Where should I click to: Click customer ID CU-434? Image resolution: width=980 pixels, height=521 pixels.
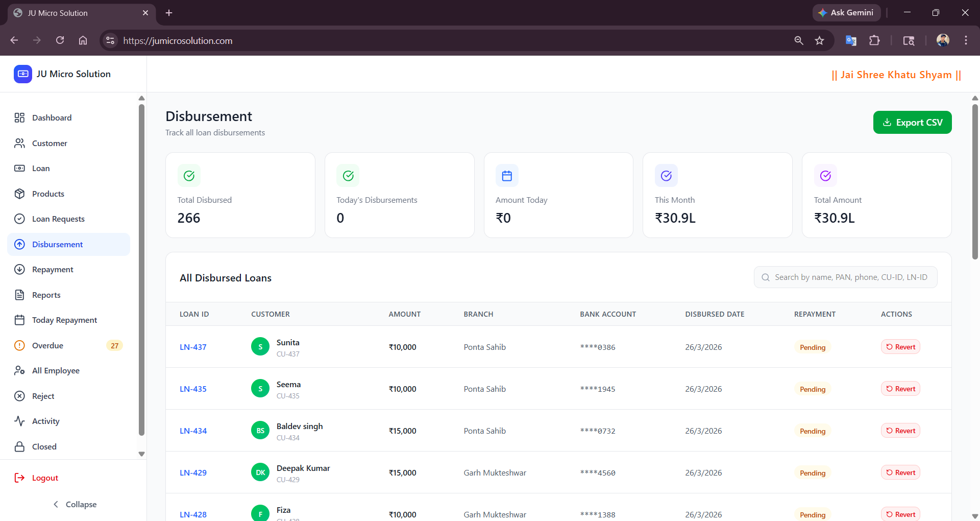coord(288,438)
